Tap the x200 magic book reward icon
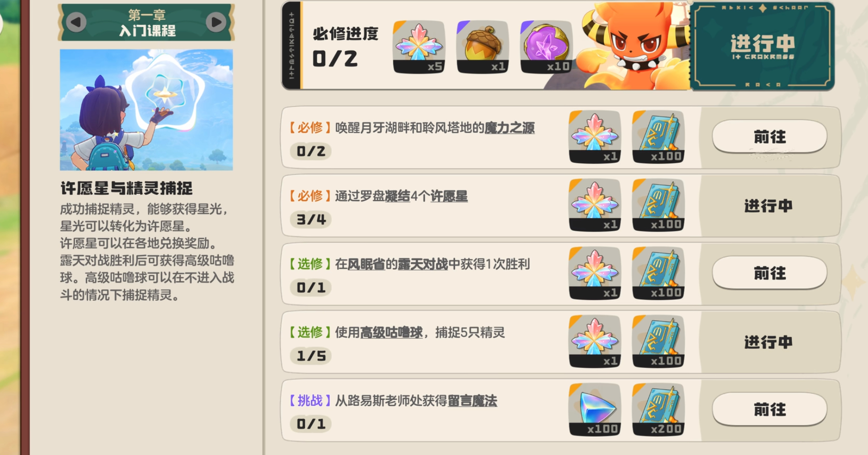Viewport: 868px width, 455px height. pyautogui.click(x=659, y=409)
